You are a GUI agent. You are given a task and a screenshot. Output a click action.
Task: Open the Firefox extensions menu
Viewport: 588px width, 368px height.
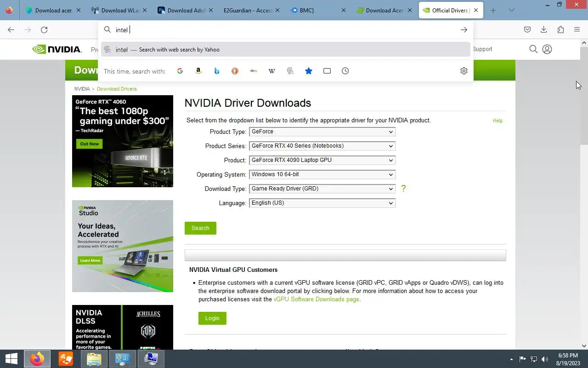point(560,30)
